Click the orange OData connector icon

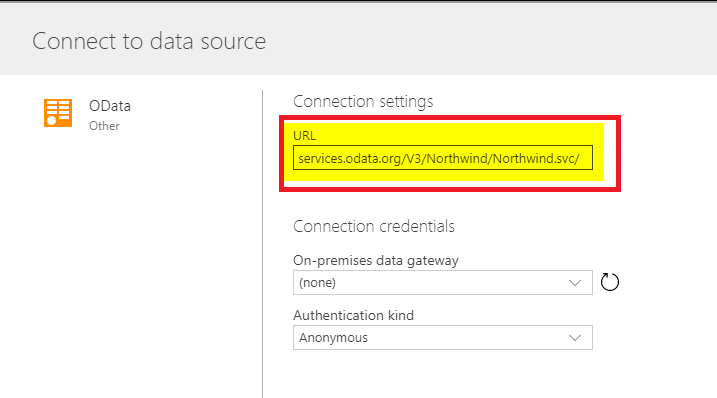pos(58,113)
